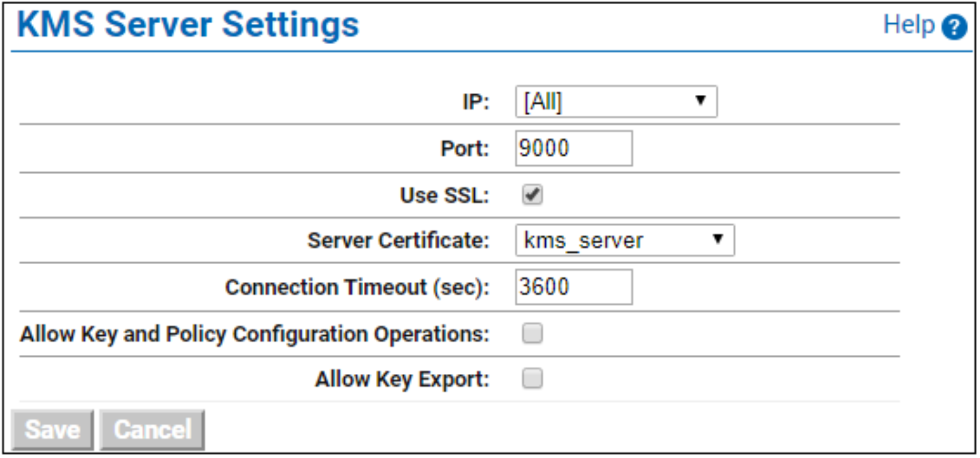
Task: Click the Port field containing 9000
Action: click(574, 148)
